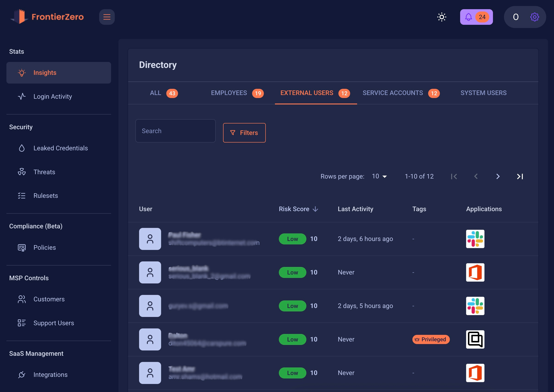Open the Filters button
This screenshot has width=554, height=392.
(x=244, y=133)
